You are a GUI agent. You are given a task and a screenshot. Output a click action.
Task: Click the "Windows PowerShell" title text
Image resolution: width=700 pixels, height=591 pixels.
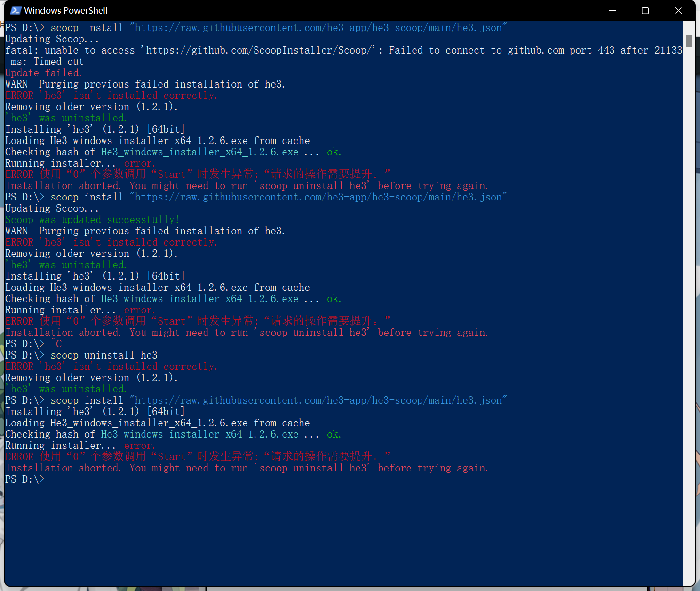66,10
